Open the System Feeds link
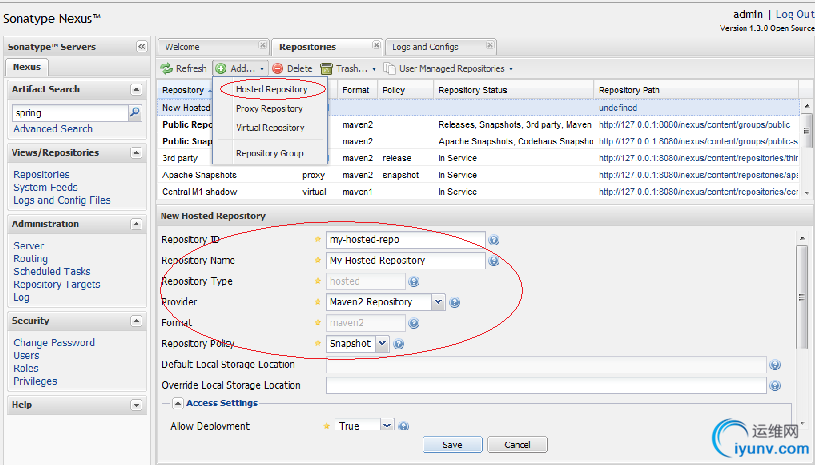Viewport: 815px width, 465px height. point(45,187)
